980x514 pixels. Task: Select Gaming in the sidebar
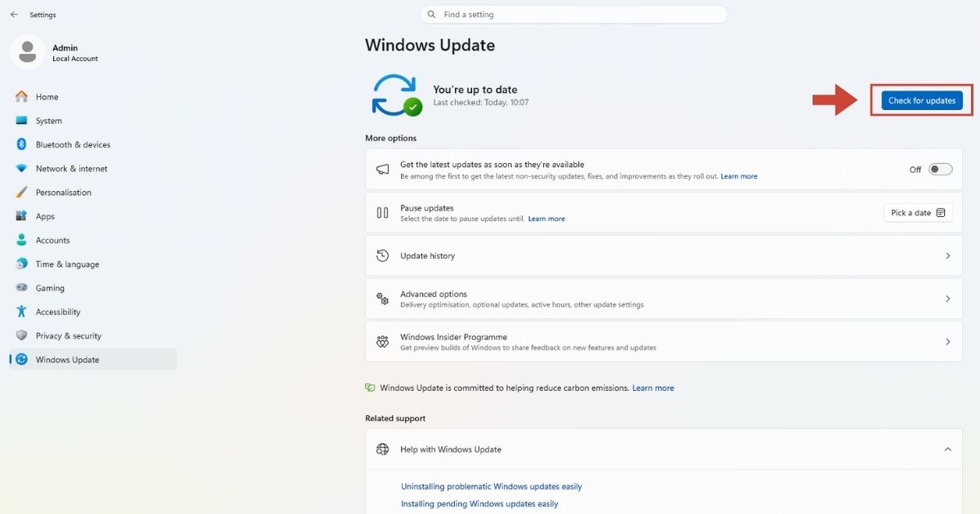click(x=93, y=288)
